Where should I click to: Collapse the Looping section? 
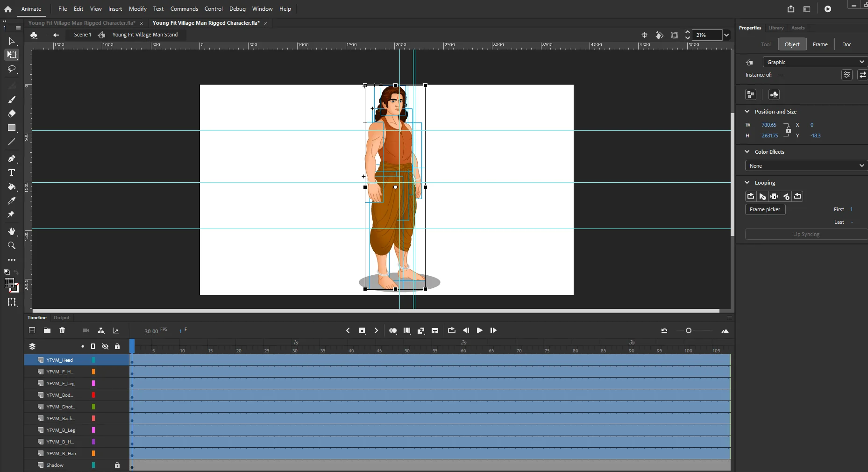point(747,183)
